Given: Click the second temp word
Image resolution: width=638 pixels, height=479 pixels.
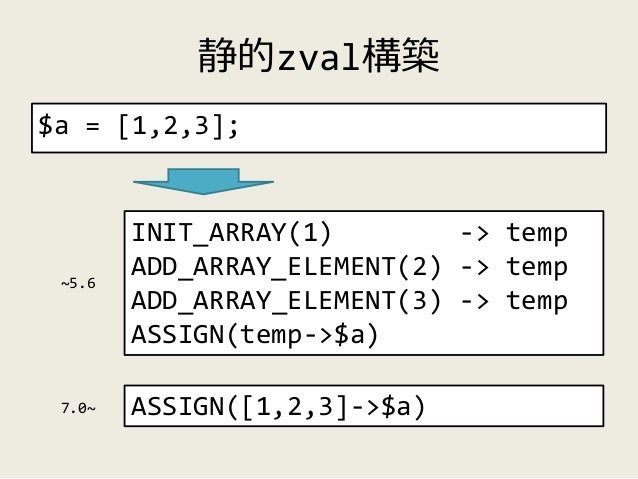Looking at the screenshot, I should pos(537,268).
